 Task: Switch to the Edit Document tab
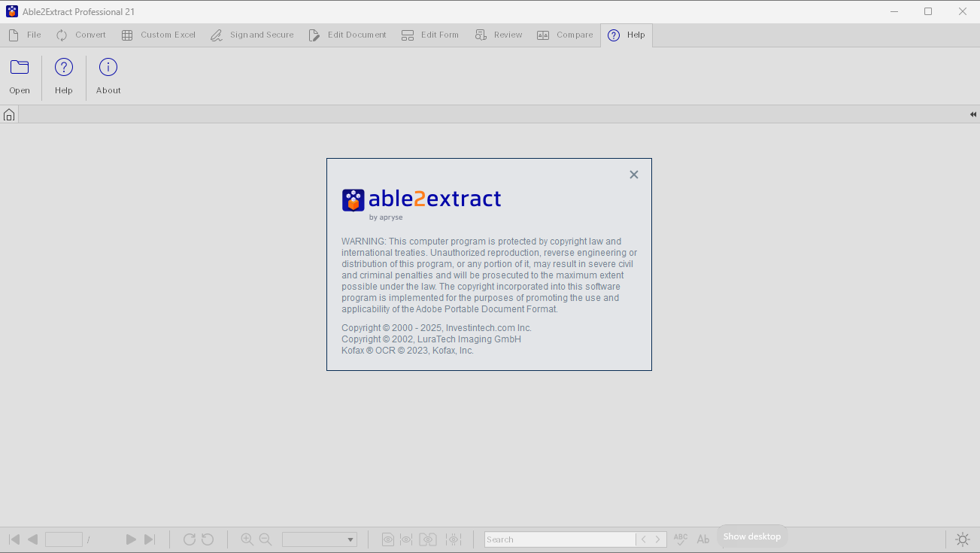(347, 35)
